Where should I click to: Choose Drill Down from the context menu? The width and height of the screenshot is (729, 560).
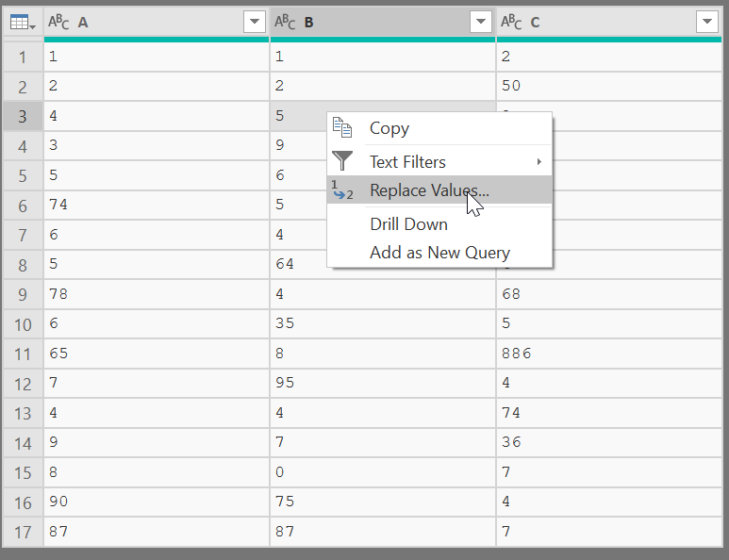[439, 224]
